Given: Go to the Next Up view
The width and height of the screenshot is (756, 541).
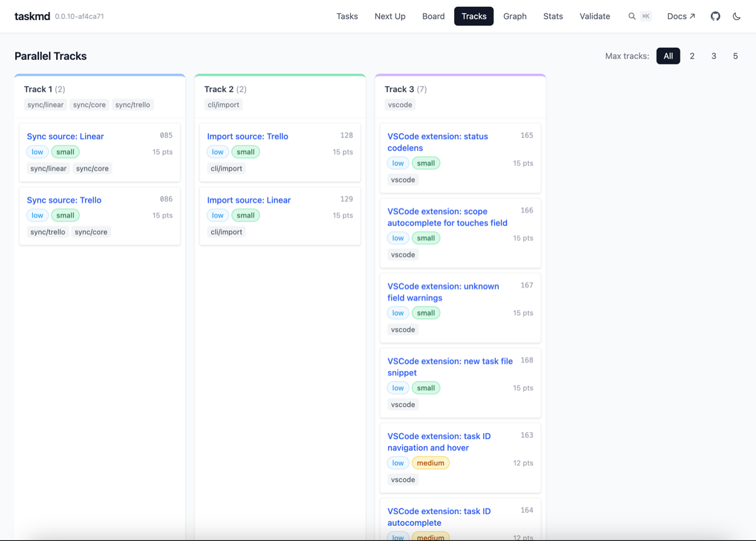Looking at the screenshot, I should click(389, 16).
